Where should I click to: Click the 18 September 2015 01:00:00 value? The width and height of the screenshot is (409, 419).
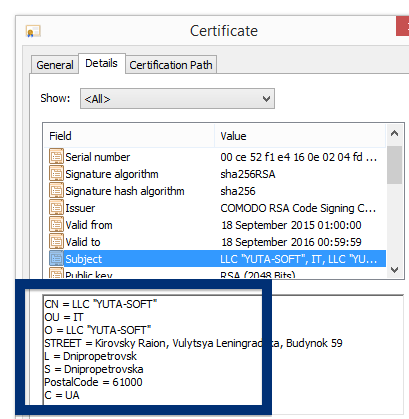[291, 225]
